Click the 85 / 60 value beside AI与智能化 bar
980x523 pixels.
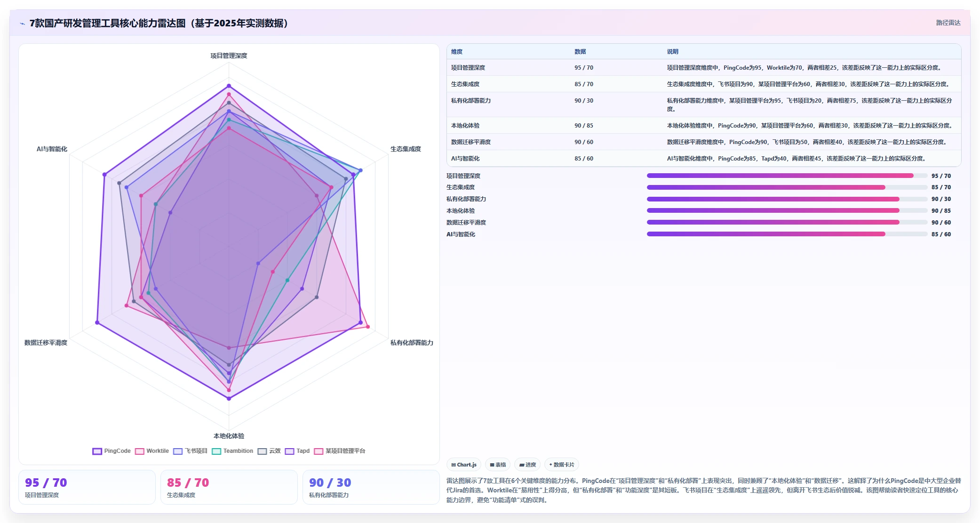pyautogui.click(x=941, y=234)
